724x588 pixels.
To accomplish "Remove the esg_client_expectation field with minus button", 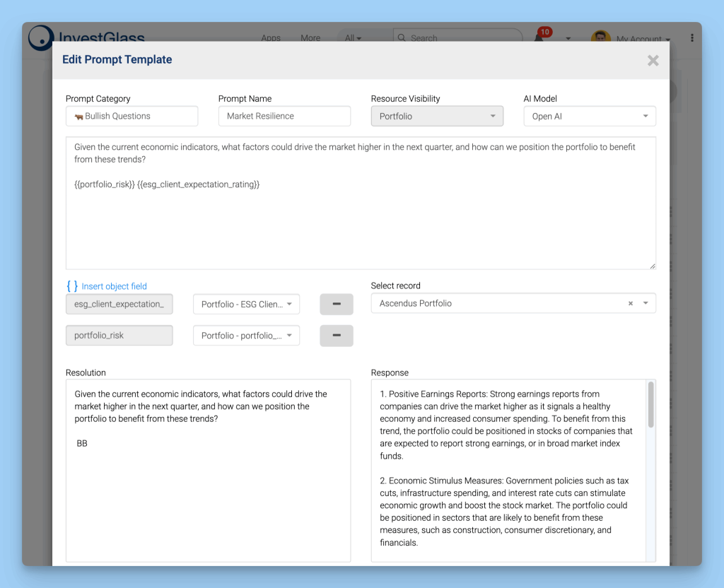I will 337,304.
